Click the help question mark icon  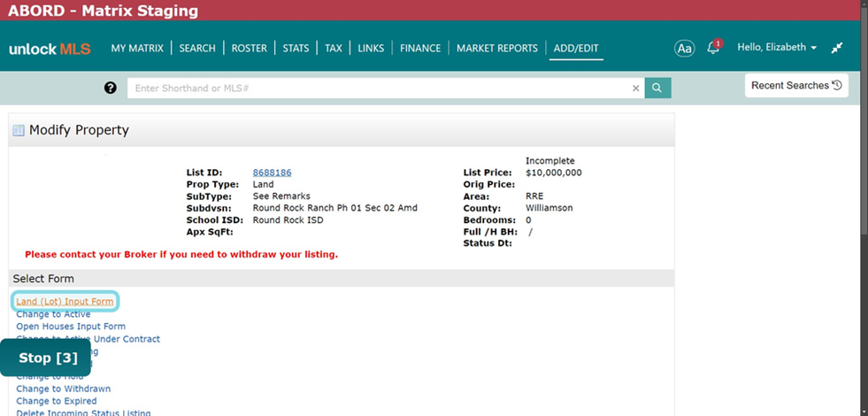pos(111,88)
